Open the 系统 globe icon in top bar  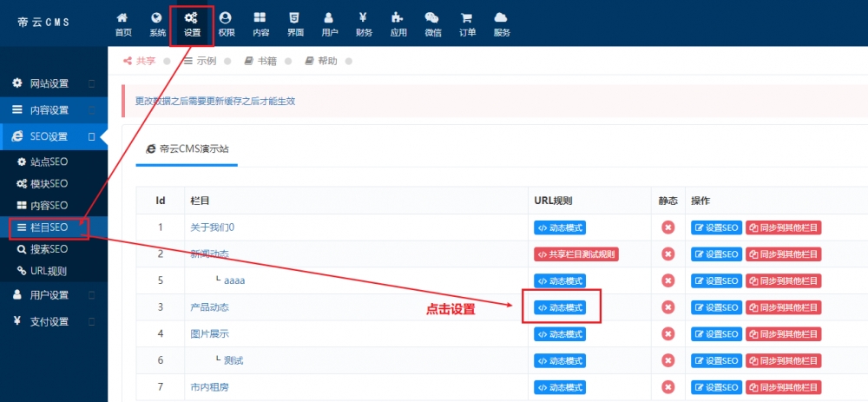coord(157,23)
